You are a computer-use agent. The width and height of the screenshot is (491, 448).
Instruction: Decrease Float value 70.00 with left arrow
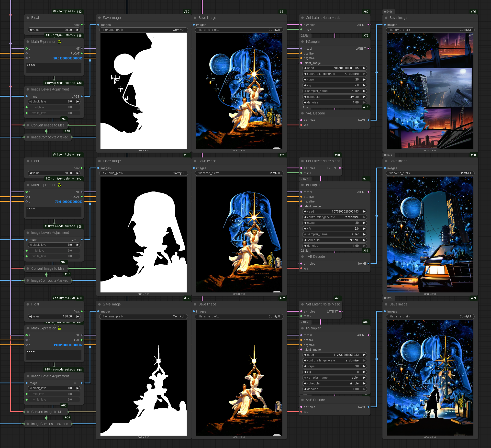(30, 173)
